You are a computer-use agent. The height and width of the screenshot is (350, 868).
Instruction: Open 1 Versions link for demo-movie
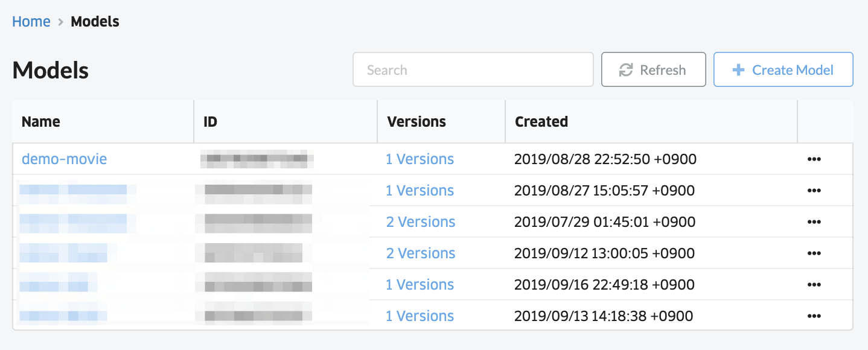click(420, 159)
